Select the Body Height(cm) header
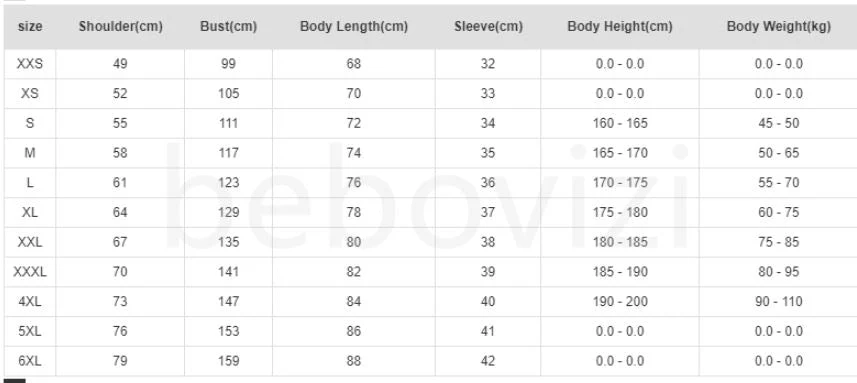The image size is (857, 383). (620, 27)
